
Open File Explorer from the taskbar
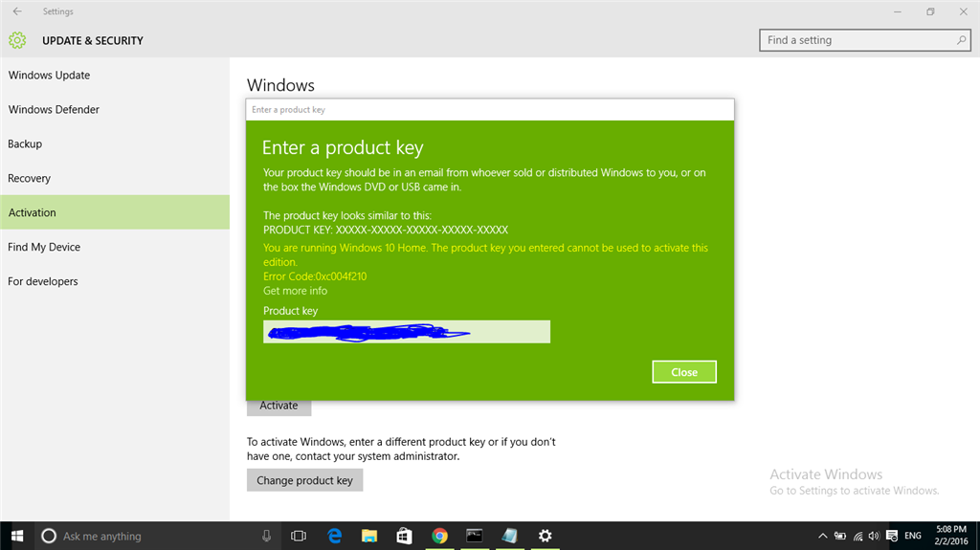tap(369, 536)
